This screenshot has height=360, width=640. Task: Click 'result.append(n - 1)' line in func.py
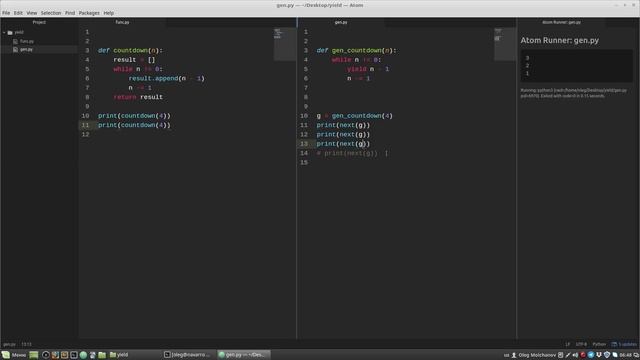[x=167, y=78]
